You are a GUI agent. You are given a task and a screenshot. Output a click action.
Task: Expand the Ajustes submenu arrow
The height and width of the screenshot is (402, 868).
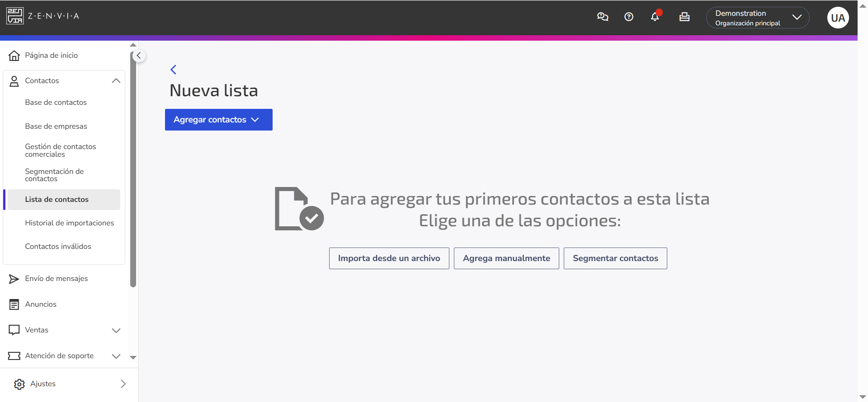[x=123, y=384]
